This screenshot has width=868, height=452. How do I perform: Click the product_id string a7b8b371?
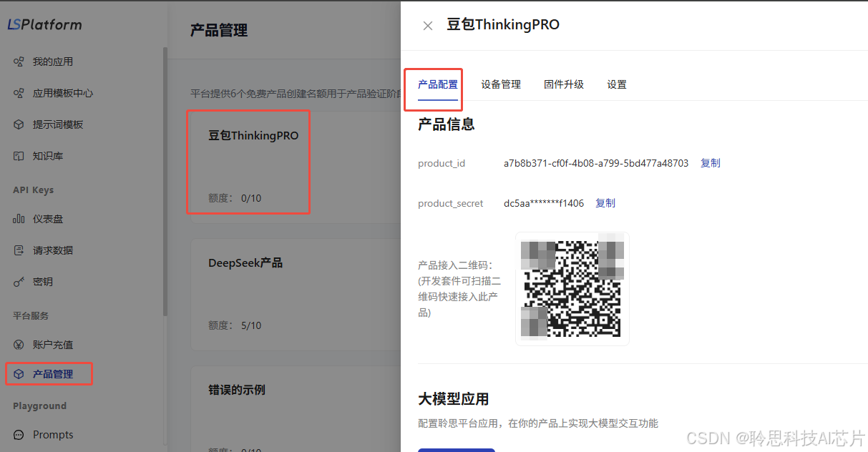click(596, 163)
